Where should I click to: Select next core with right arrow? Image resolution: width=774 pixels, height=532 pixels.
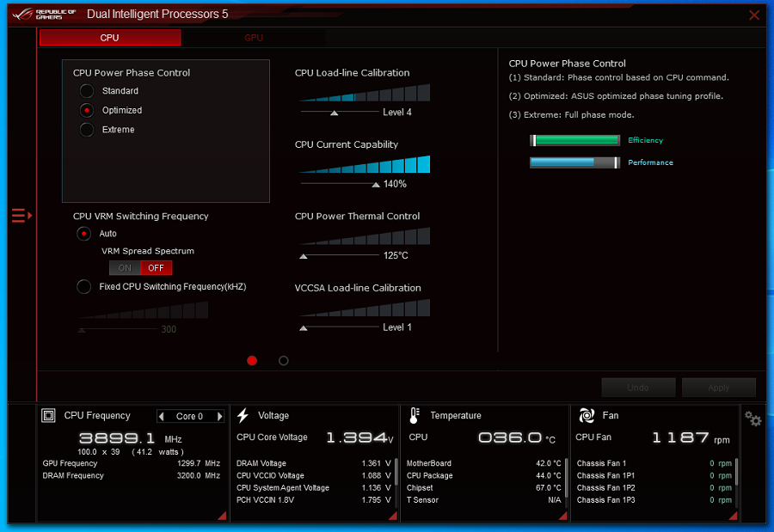pyautogui.click(x=219, y=417)
